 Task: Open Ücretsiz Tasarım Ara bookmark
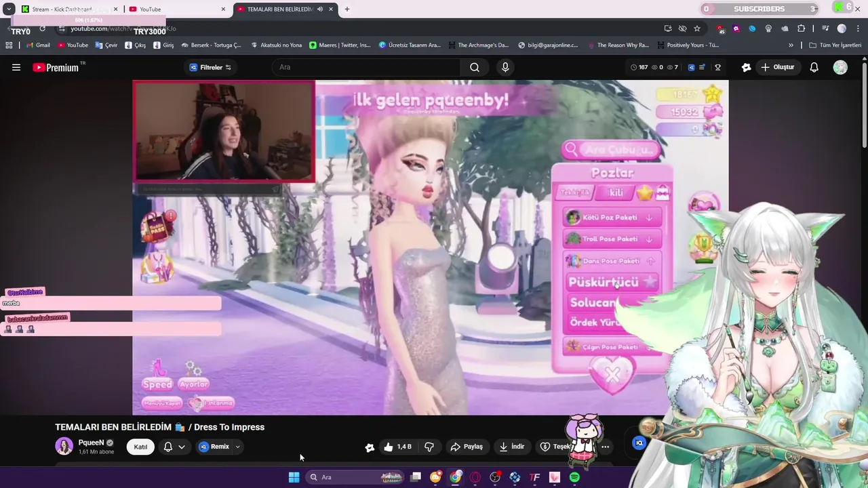[410, 45]
